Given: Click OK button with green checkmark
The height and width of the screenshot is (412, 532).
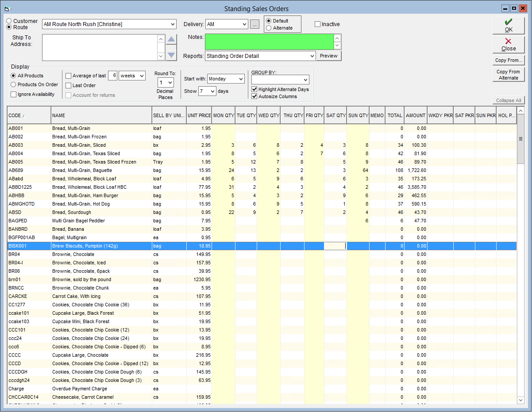Looking at the screenshot, I should 509,26.
